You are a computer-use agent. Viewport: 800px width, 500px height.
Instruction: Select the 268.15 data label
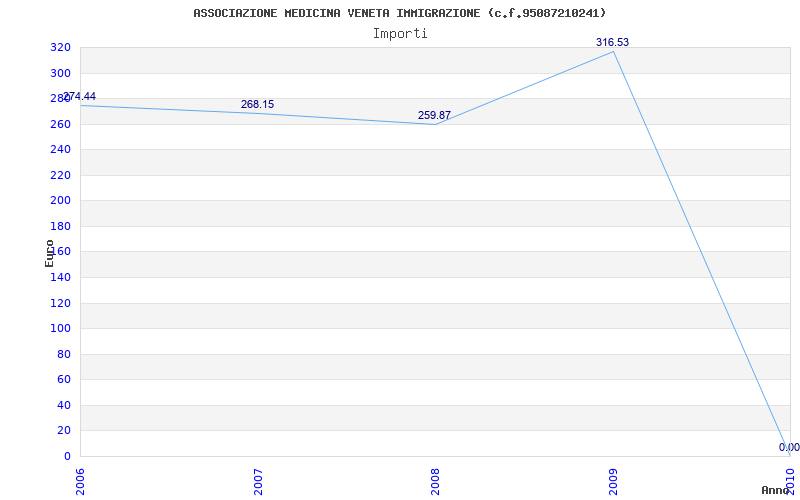[x=257, y=104]
